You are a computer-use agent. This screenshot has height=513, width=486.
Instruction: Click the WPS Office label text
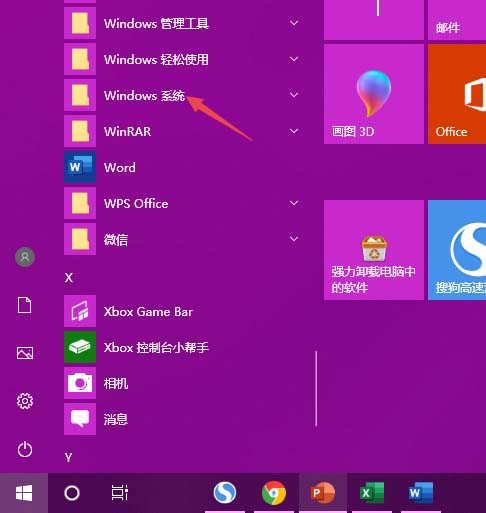click(x=136, y=204)
